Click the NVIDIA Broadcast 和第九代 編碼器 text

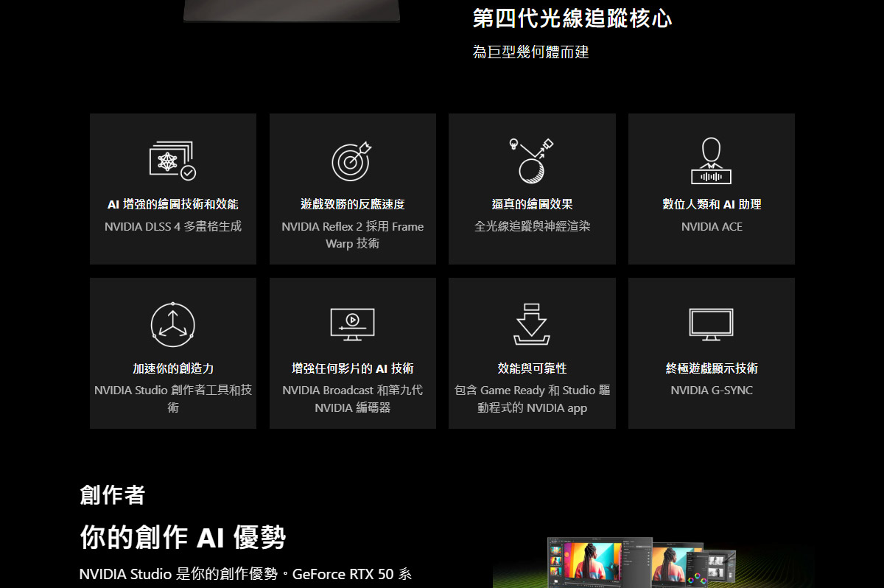point(352,399)
